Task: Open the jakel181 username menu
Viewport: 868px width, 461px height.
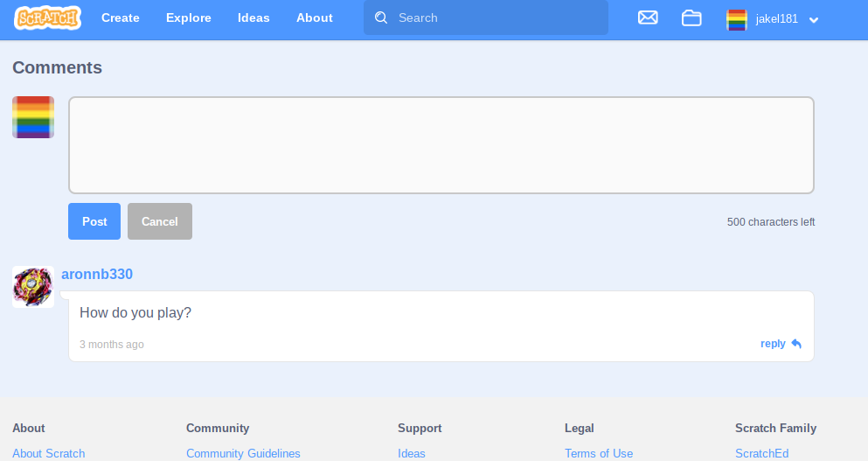Action: pyautogui.click(x=776, y=18)
